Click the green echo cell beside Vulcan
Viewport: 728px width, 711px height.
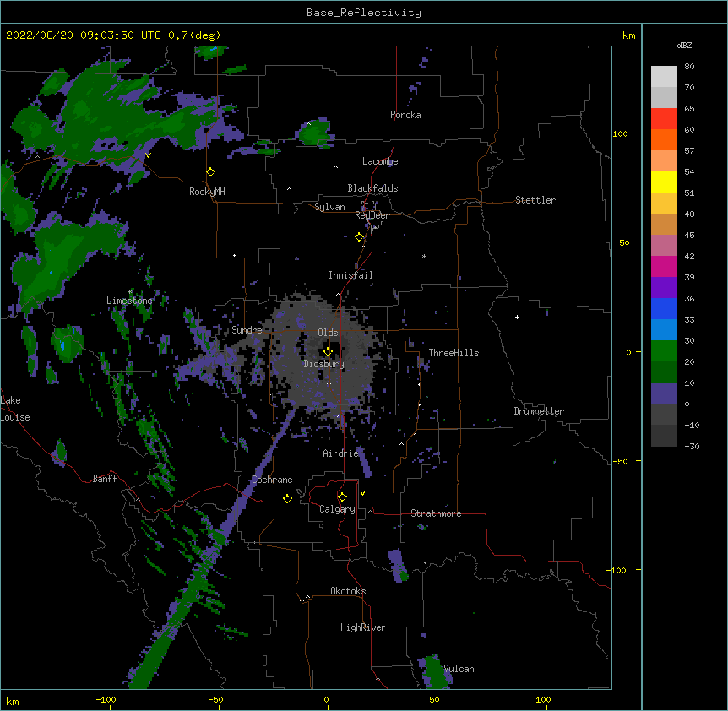pyautogui.click(x=435, y=672)
